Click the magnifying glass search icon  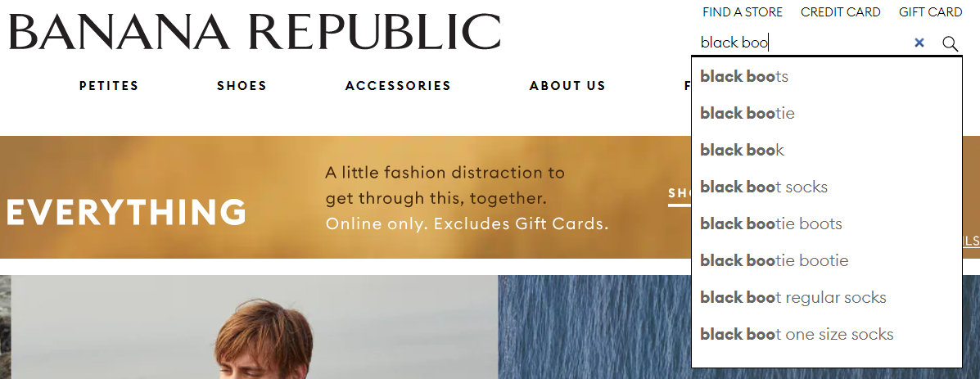950,43
